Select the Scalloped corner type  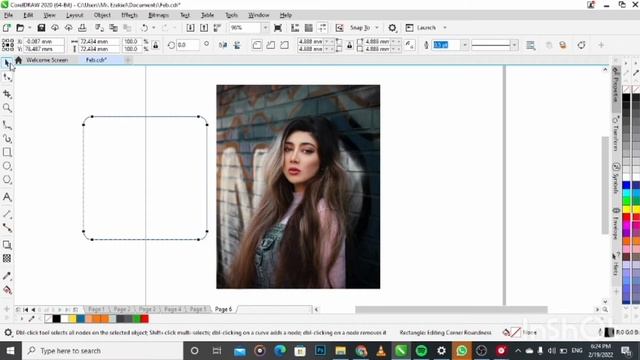[x=271, y=45]
